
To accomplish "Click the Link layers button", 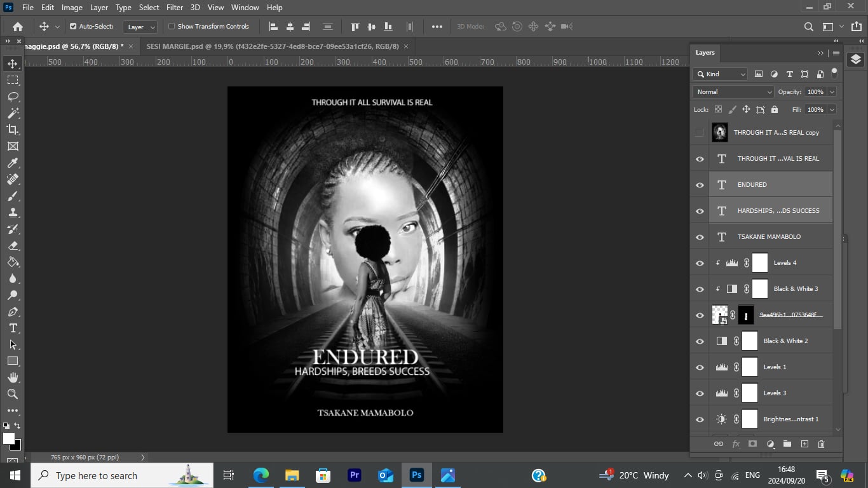I will point(718,444).
